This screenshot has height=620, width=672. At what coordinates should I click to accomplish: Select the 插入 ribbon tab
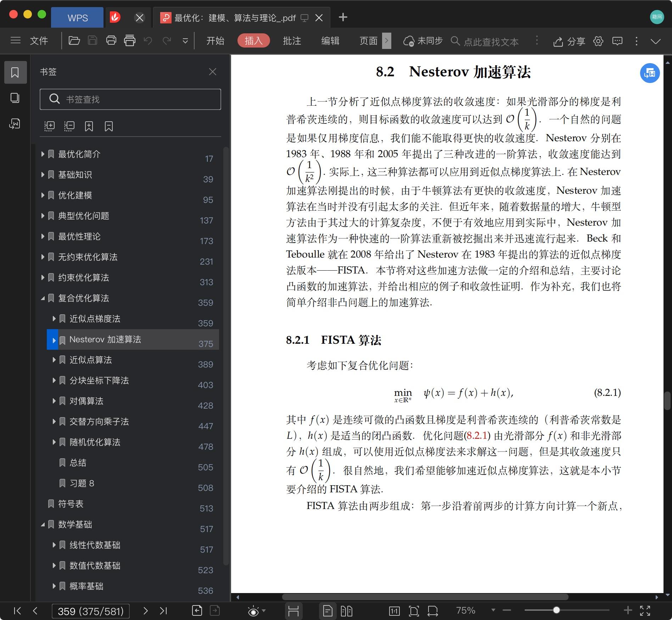(x=253, y=41)
